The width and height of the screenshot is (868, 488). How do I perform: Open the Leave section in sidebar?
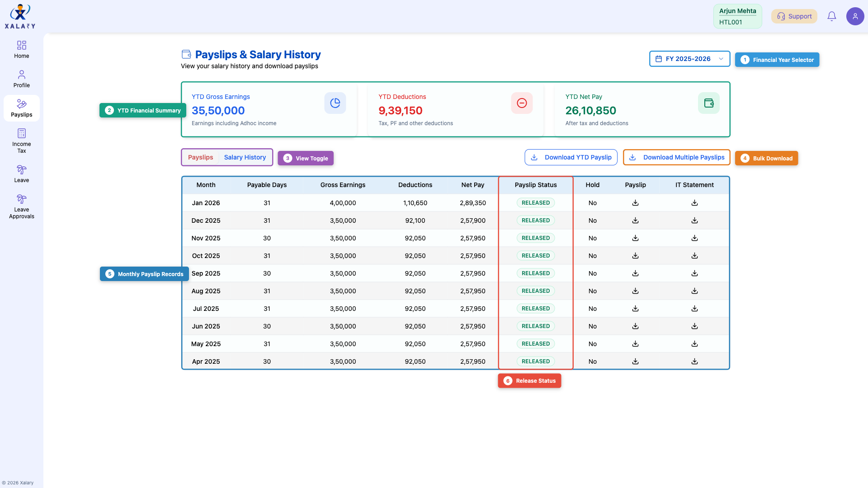21,174
